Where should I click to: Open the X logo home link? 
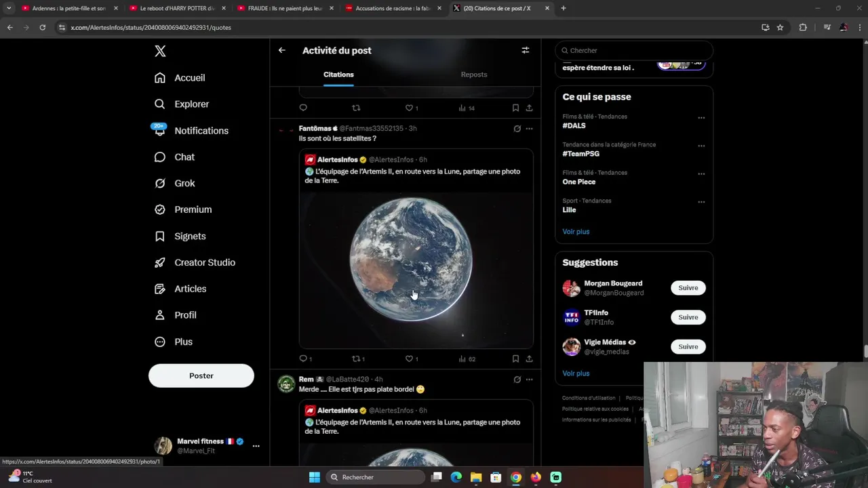pos(160,51)
